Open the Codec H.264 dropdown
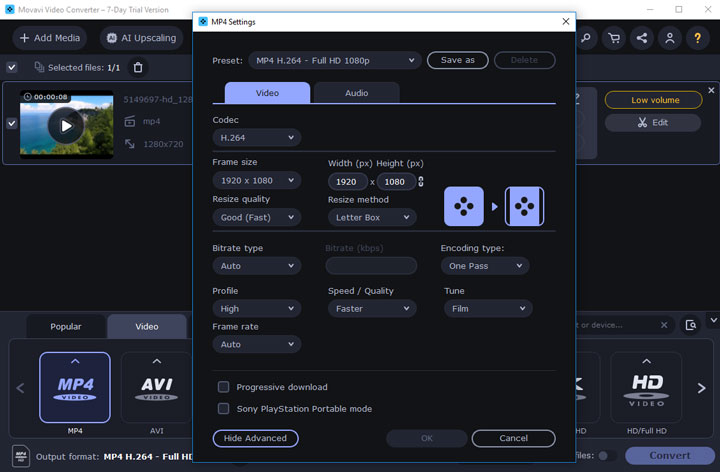 (257, 138)
